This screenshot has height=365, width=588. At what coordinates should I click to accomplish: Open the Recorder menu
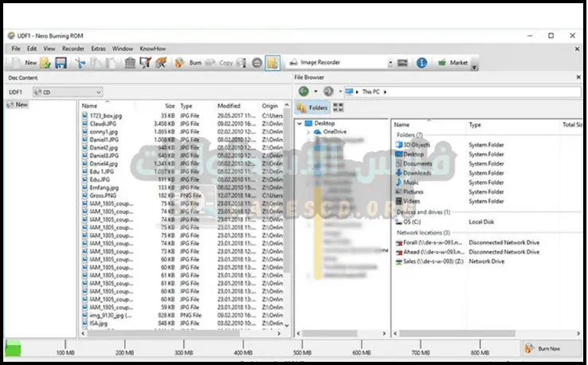point(73,49)
